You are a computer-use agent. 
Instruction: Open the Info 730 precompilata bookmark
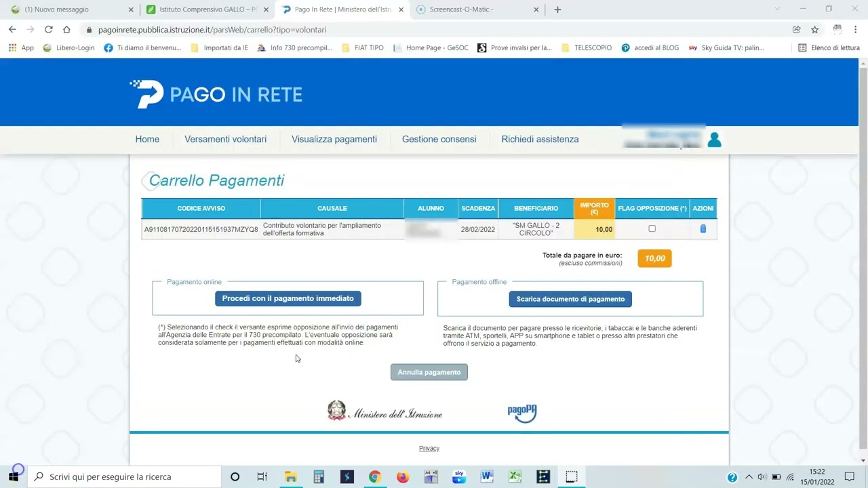coord(295,48)
